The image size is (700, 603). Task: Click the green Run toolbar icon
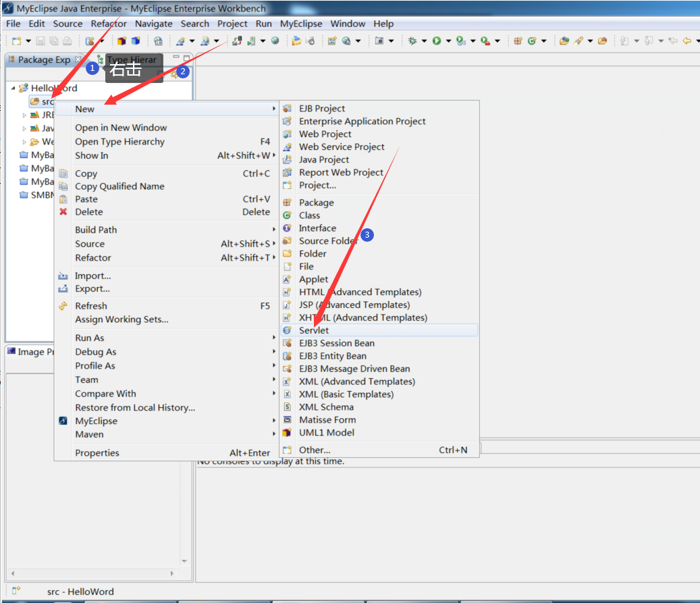point(437,41)
